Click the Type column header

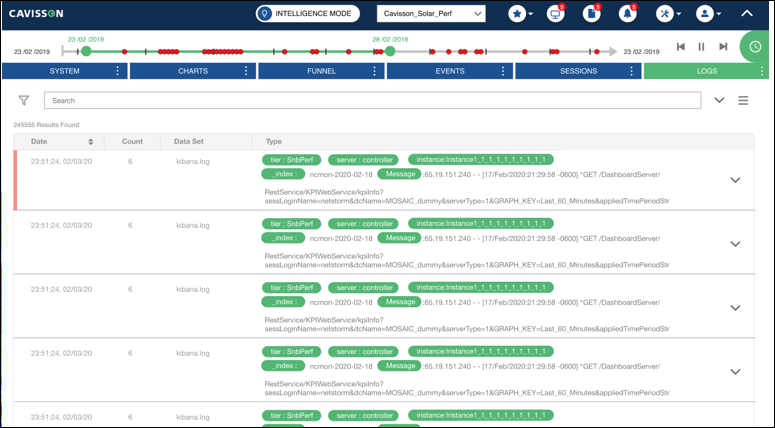pyautogui.click(x=274, y=141)
